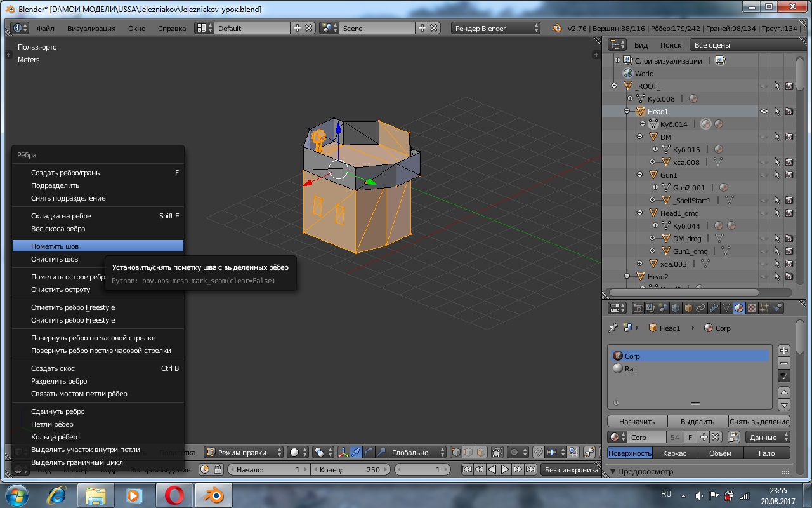The width and height of the screenshot is (812, 508).
Task: Open the Рендер Blender engine dropdown
Action: pos(495,29)
